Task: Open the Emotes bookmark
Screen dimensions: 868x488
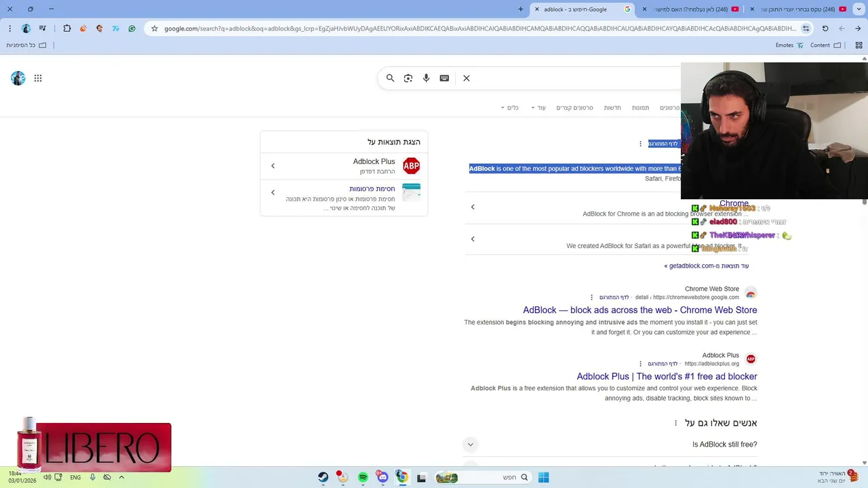Action: [789, 45]
